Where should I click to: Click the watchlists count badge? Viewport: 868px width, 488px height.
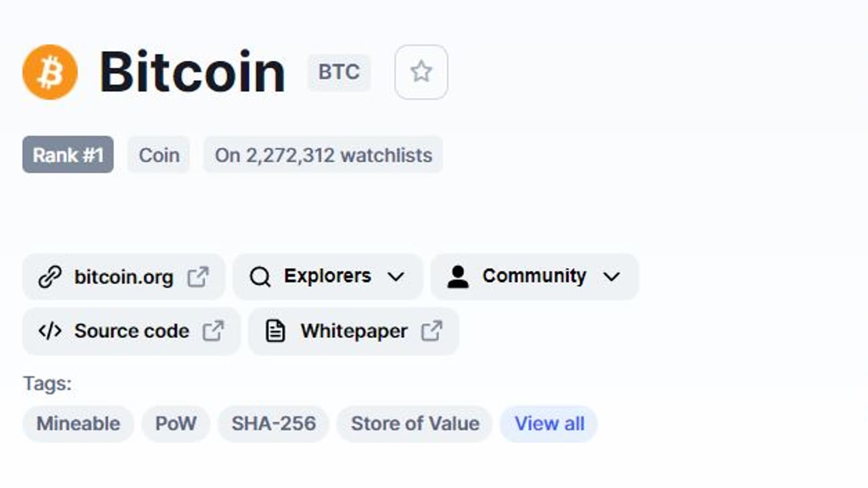tap(323, 155)
